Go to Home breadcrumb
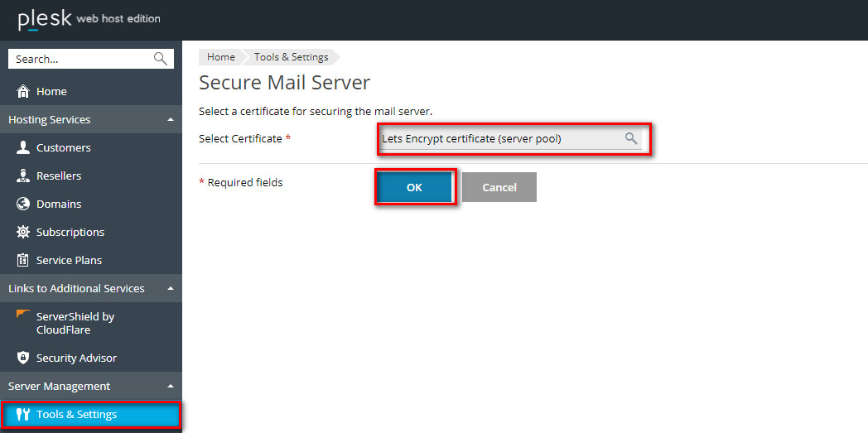The width and height of the screenshot is (868, 433). pyautogui.click(x=221, y=57)
